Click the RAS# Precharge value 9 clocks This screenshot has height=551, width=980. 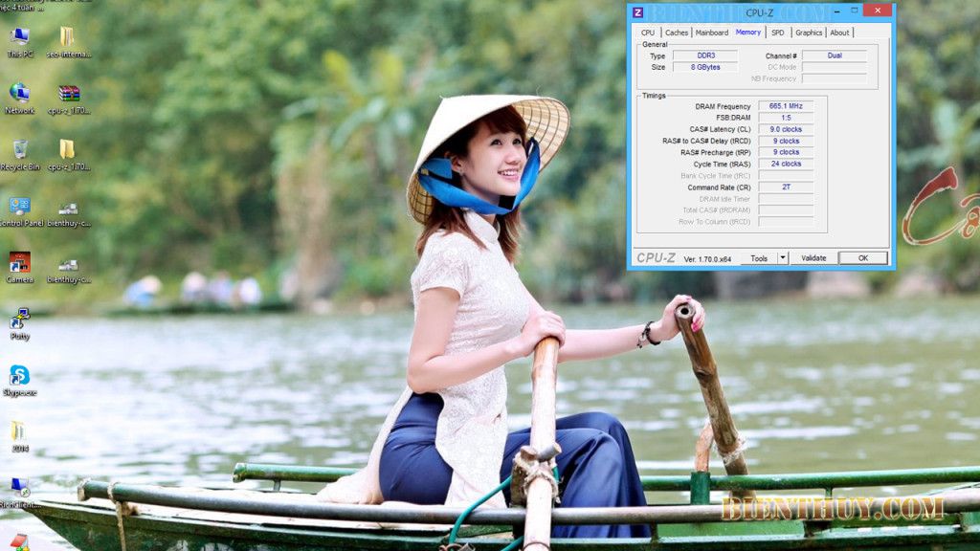point(786,152)
